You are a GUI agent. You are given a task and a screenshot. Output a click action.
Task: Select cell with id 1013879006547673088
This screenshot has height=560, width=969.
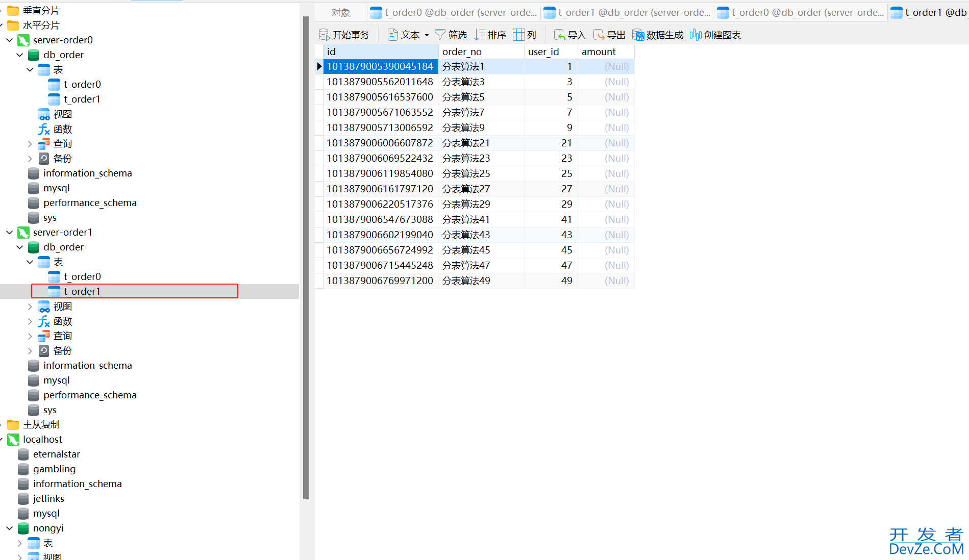(x=381, y=219)
